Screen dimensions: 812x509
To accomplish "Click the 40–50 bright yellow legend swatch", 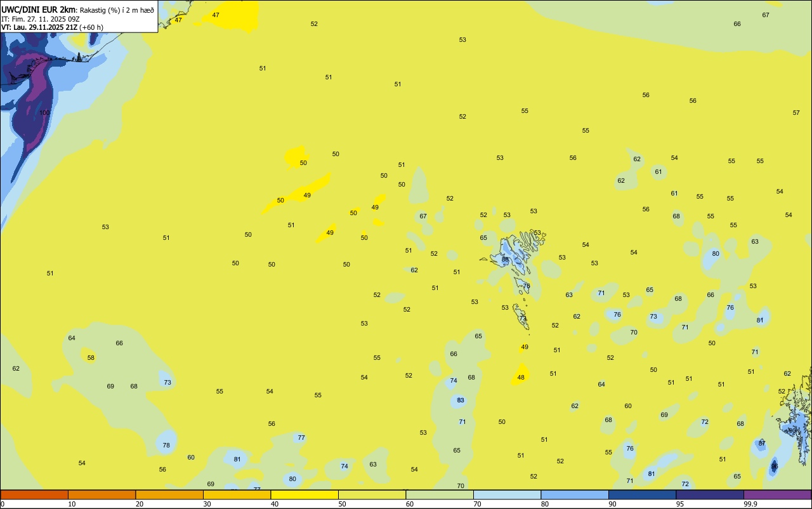I will tap(304, 494).
